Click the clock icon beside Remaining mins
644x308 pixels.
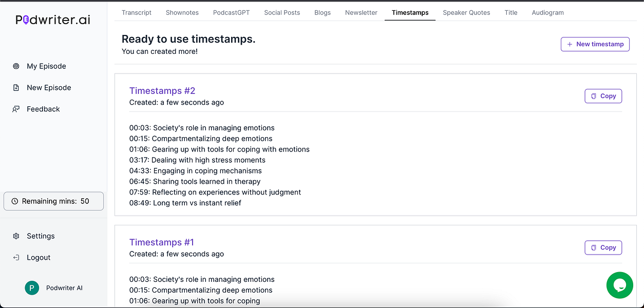[x=14, y=201]
